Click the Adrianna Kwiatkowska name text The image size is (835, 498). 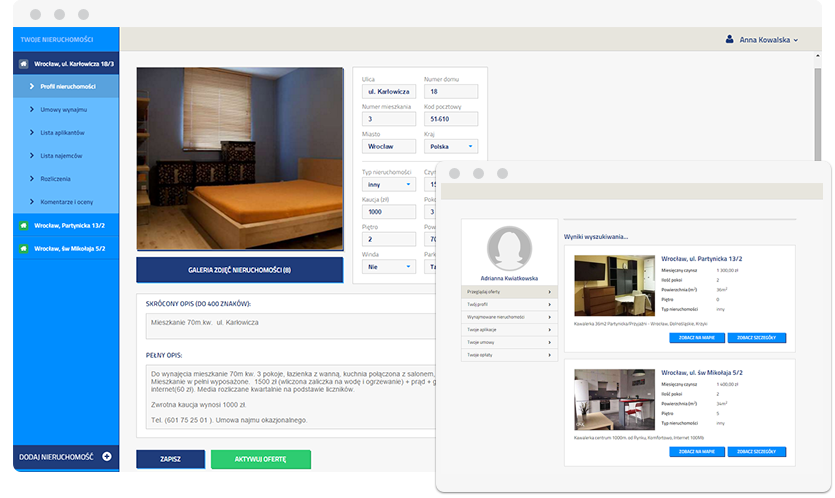click(509, 279)
